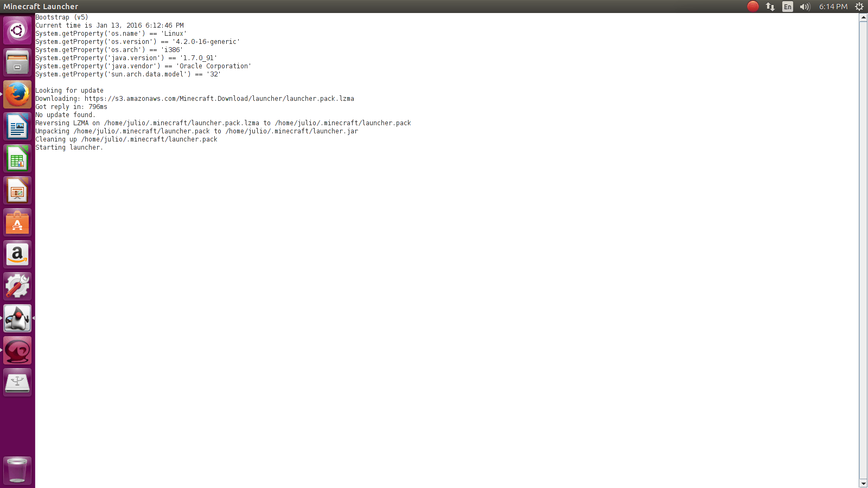
Task: Open the Files manager in the launcher
Action: click(17, 62)
